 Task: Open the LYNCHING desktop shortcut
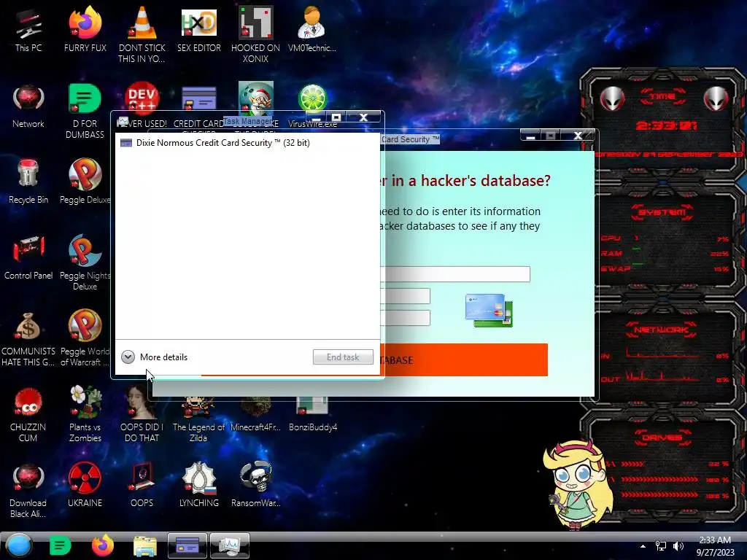[198, 484]
